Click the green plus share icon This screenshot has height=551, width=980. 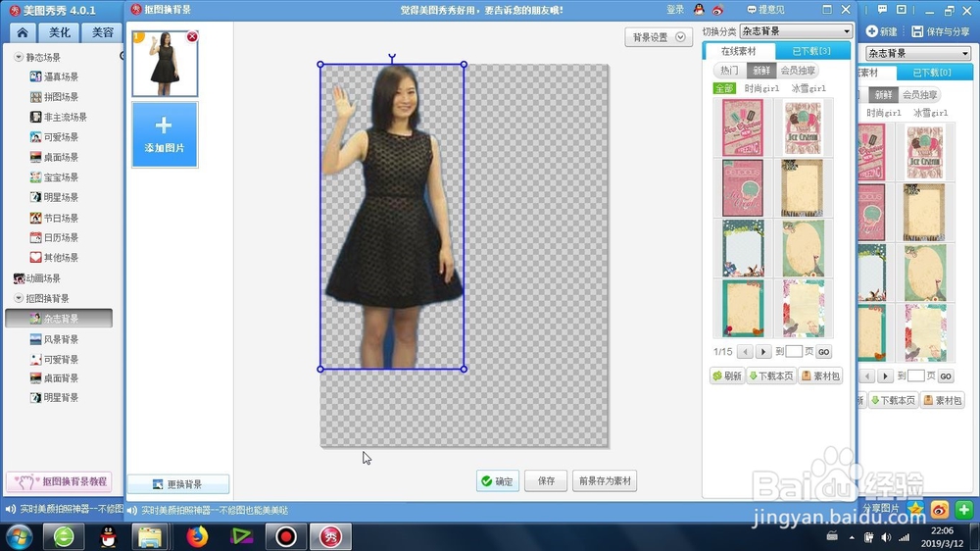tap(963, 510)
